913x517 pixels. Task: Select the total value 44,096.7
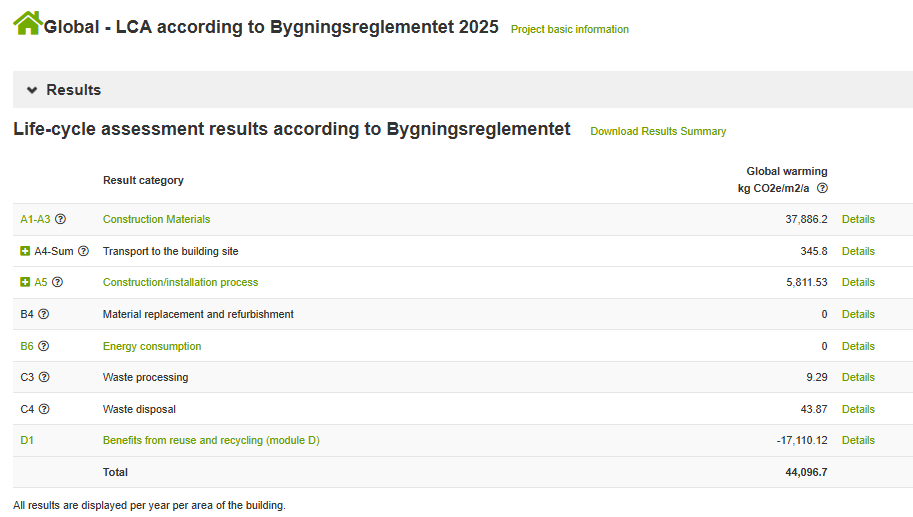point(806,472)
